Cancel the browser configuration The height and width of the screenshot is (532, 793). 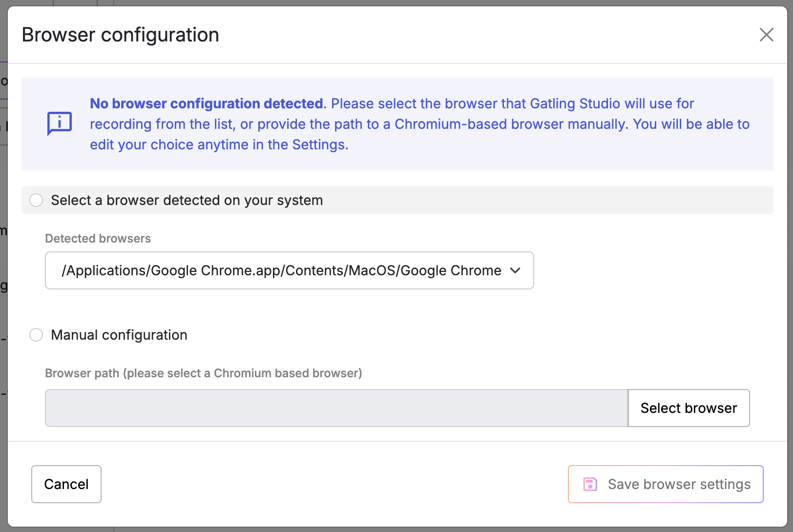(66, 484)
